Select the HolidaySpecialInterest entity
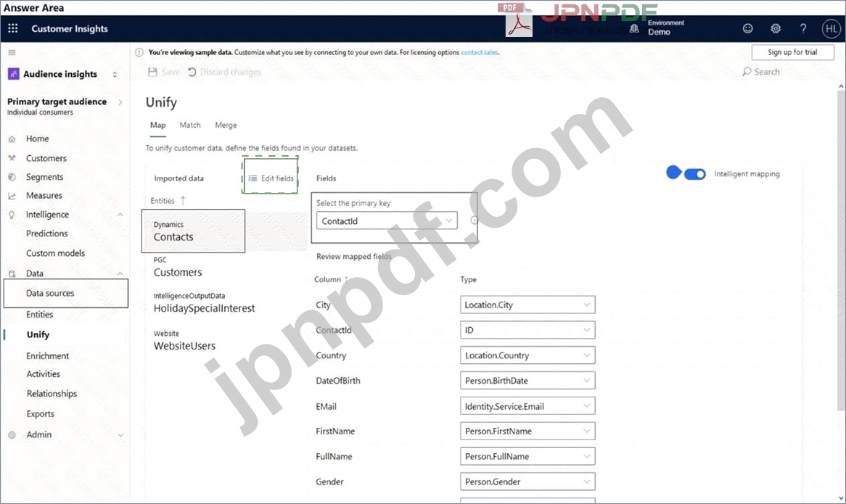Screen dimensions: 846x504 pos(204,303)
